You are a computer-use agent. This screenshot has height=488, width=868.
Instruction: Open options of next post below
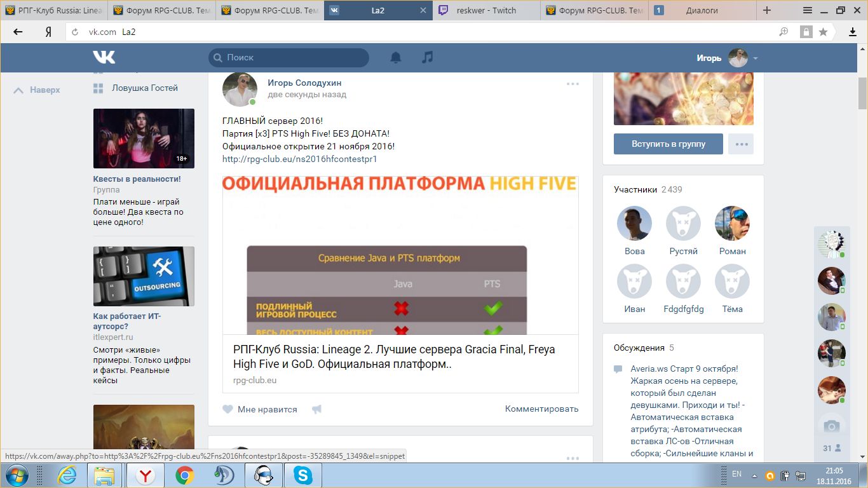pyautogui.click(x=573, y=458)
